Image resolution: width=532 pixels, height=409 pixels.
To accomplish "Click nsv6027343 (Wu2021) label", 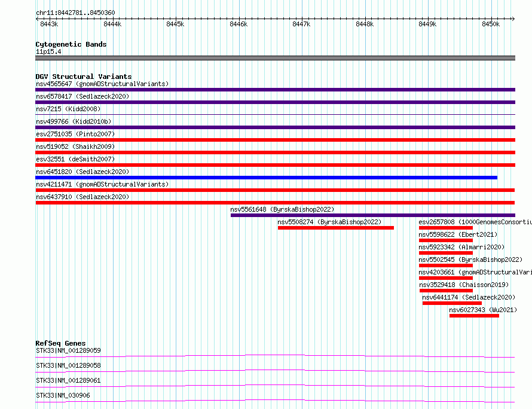I will click(x=483, y=310).
